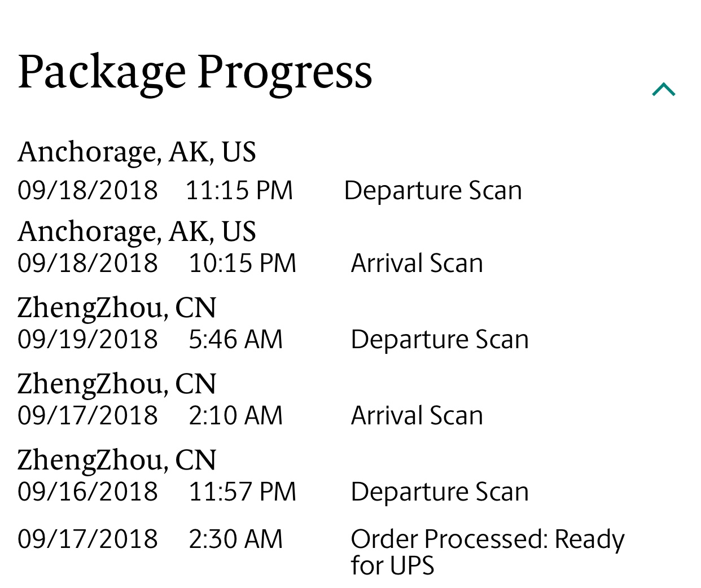Select 09/18/2018 date on Departure Scan row
Image resolution: width=701 pixels, height=588 pixels.
(87, 190)
